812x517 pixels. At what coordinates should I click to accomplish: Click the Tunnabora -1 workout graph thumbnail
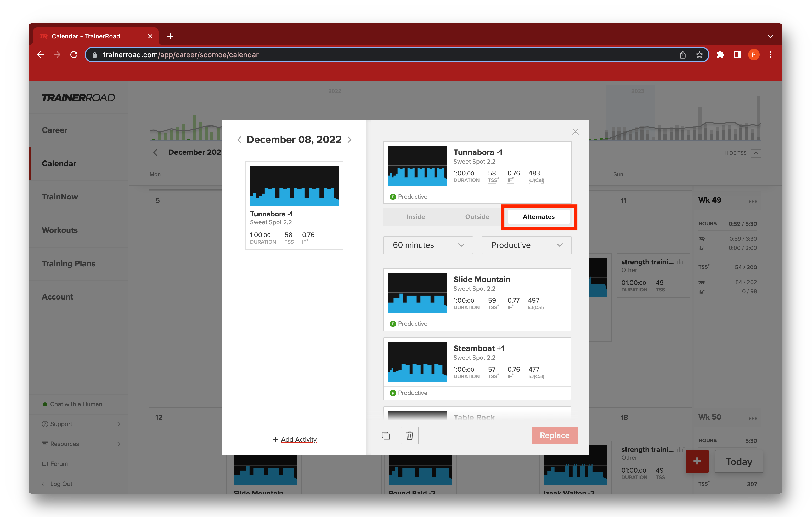[x=417, y=165]
